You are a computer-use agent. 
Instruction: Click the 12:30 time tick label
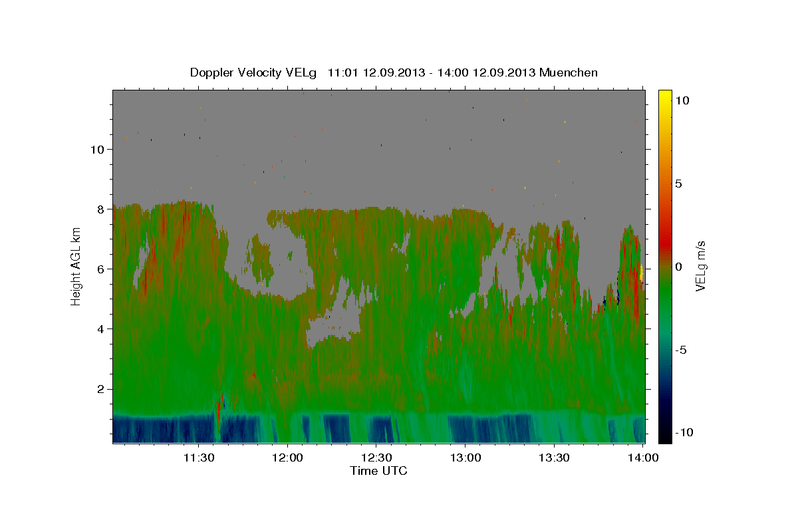(376, 458)
